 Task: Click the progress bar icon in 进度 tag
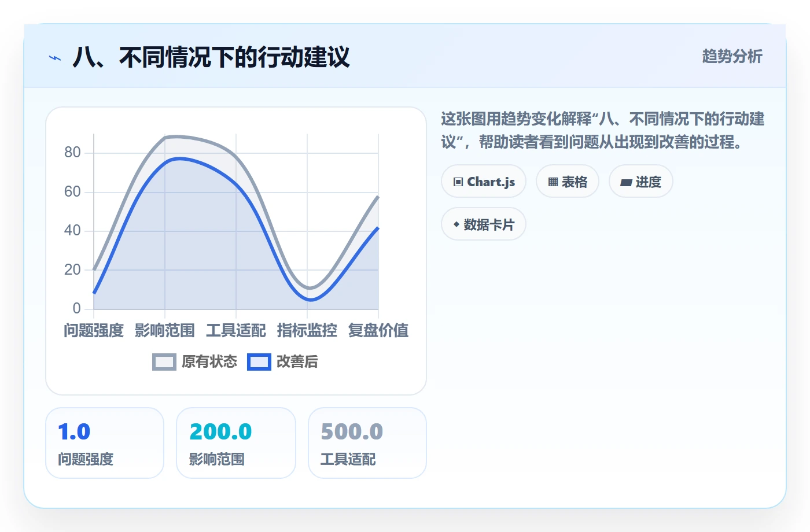626,183
